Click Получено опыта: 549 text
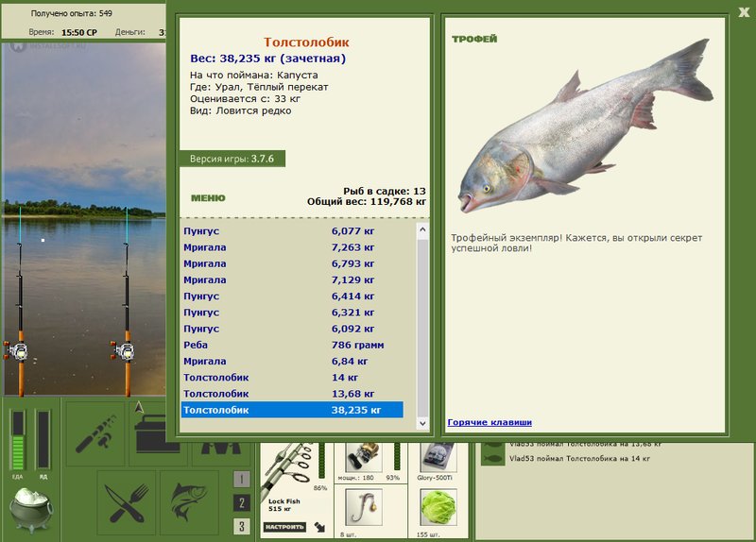 [72, 13]
